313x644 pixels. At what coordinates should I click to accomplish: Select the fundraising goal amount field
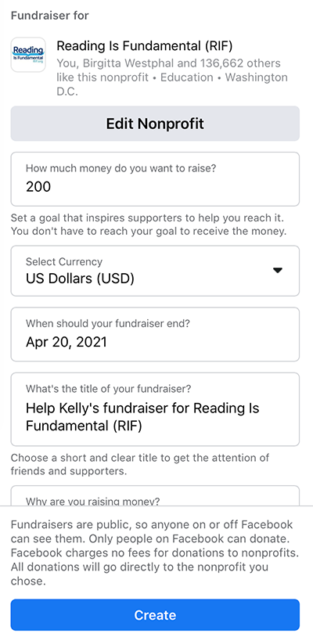pos(155,179)
